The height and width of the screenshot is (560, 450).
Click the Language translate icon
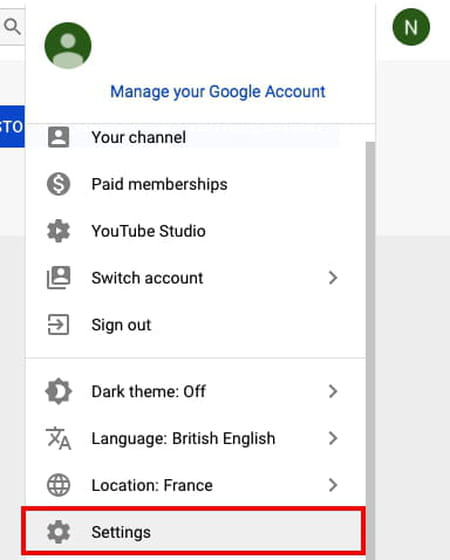pyautogui.click(x=59, y=438)
